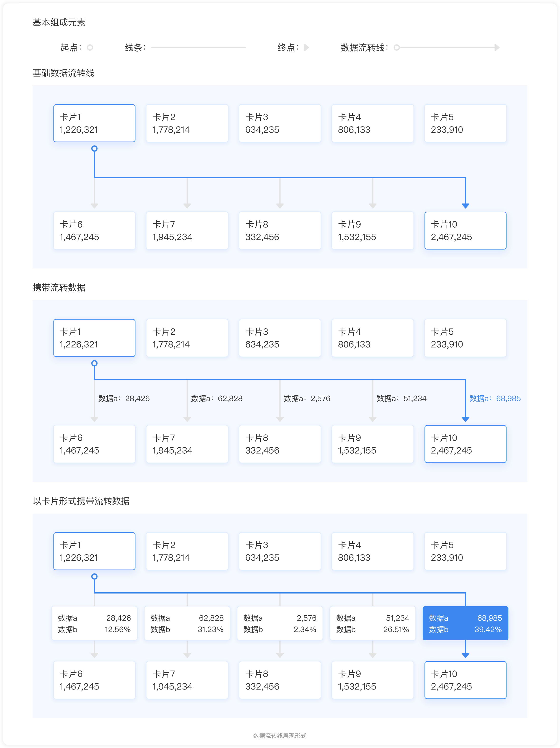Select 卡片10 card in 以卡片形式携带流转数据 section

click(x=465, y=680)
